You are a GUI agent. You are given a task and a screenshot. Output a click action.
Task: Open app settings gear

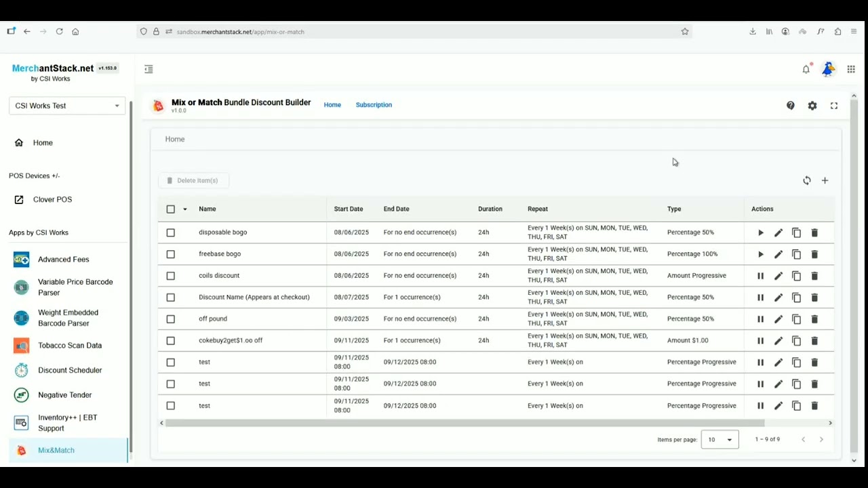point(812,106)
